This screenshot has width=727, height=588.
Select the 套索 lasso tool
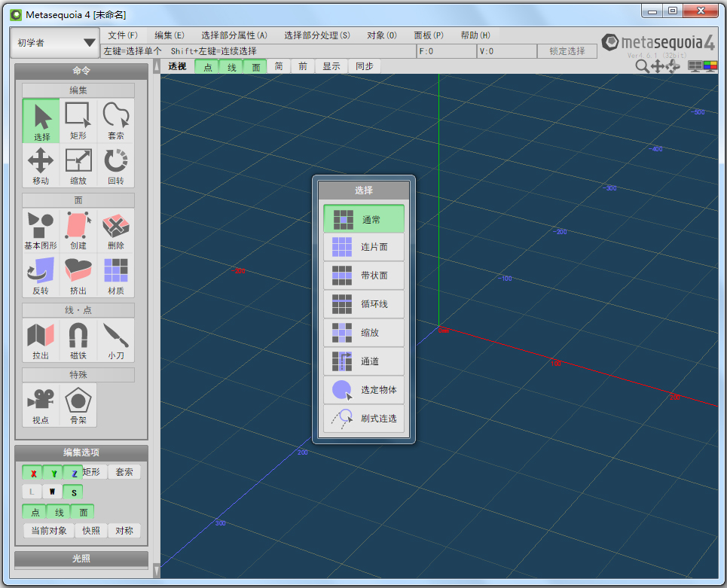[x=116, y=120]
